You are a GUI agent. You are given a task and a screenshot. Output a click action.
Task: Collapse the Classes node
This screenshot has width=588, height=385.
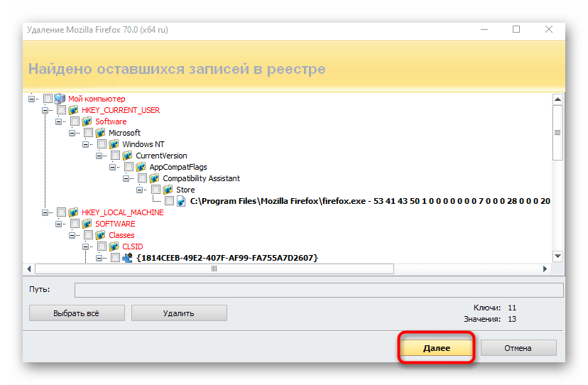72,236
